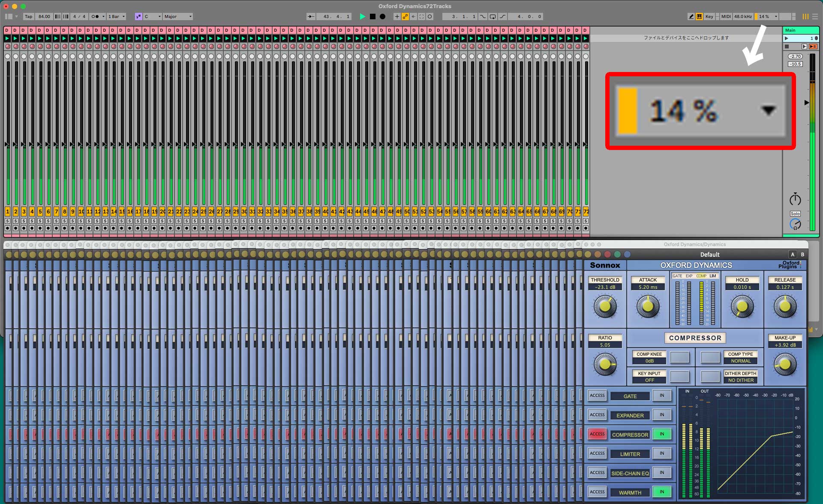Click ACCESS for the Warmth section
The height and width of the screenshot is (504, 823).
[x=597, y=492]
